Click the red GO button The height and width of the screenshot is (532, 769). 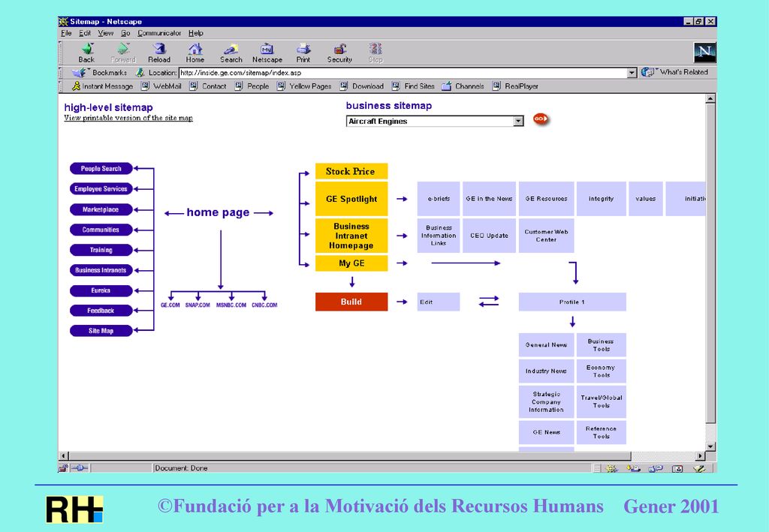coord(541,119)
